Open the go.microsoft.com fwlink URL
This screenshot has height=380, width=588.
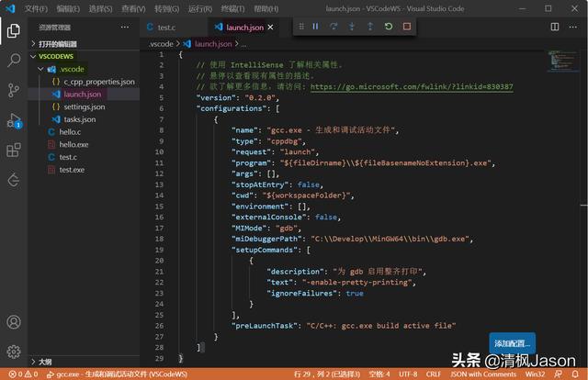[412, 87]
